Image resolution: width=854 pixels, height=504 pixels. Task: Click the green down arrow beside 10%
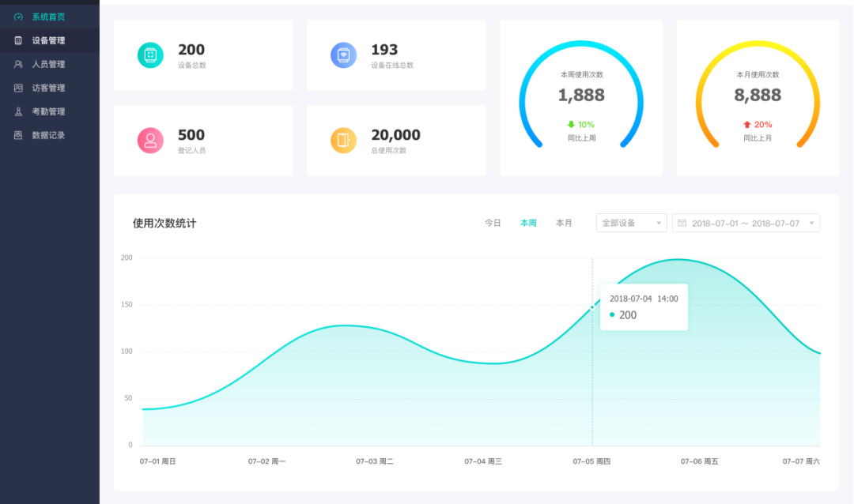coord(571,125)
